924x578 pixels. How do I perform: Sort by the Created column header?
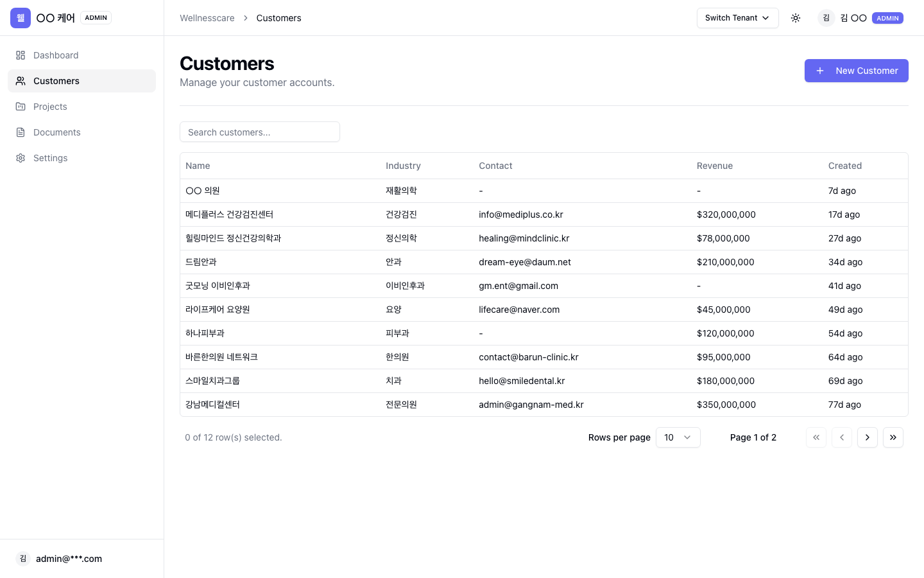coord(845,166)
